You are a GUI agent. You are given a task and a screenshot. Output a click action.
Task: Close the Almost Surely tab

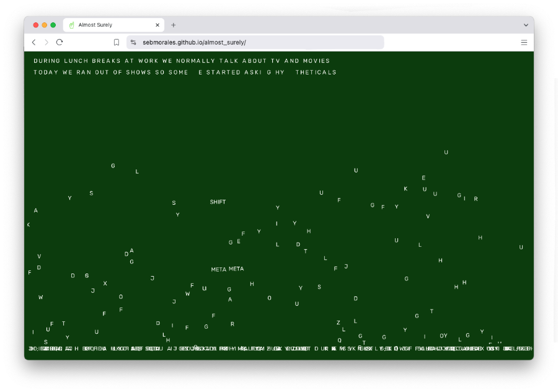point(157,25)
